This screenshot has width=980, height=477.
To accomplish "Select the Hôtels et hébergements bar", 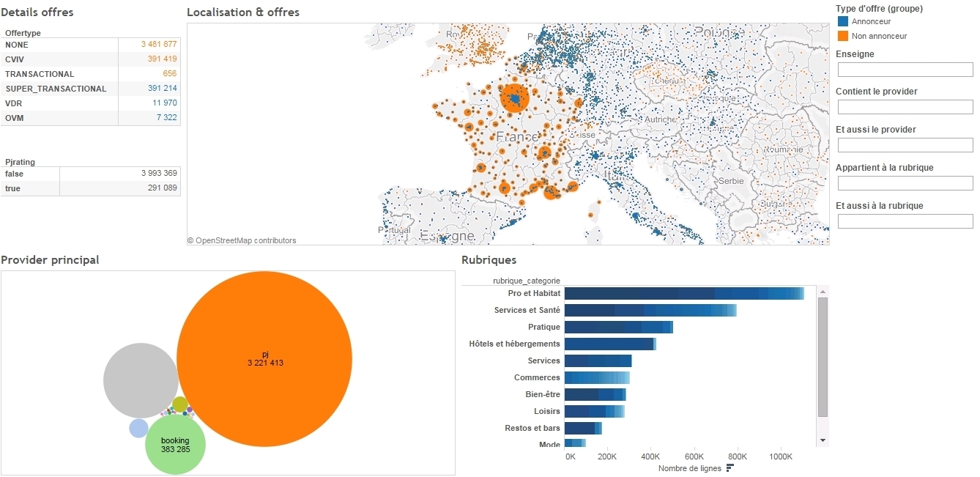I will [x=610, y=344].
